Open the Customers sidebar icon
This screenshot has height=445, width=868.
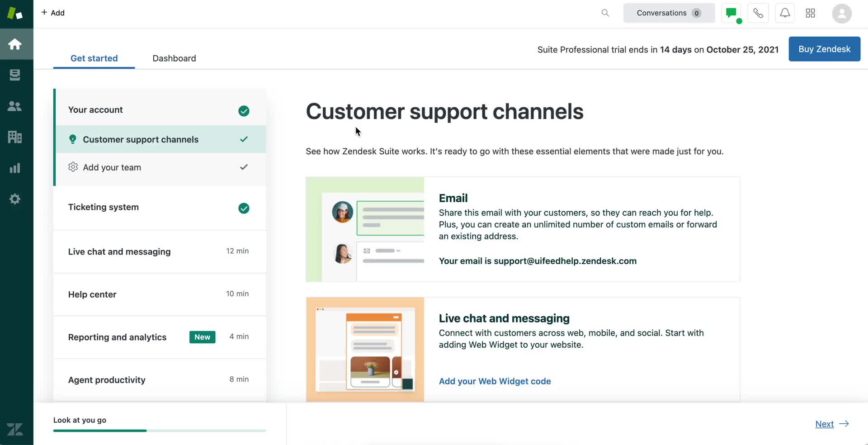pos(15,106)
